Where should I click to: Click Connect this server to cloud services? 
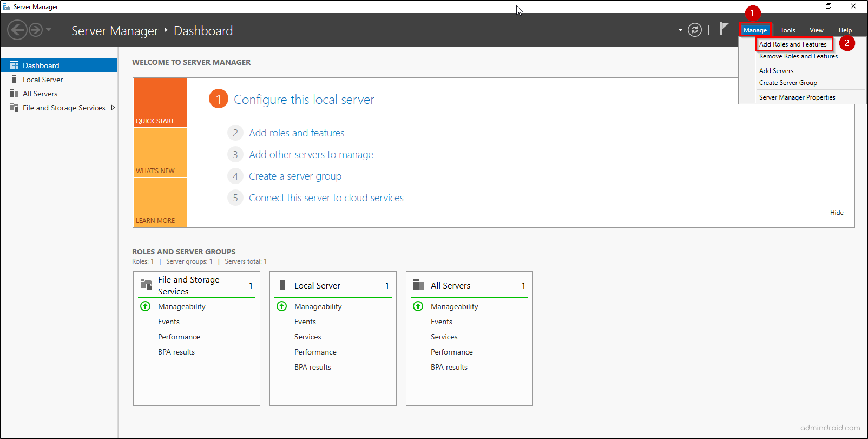[326, 198]
